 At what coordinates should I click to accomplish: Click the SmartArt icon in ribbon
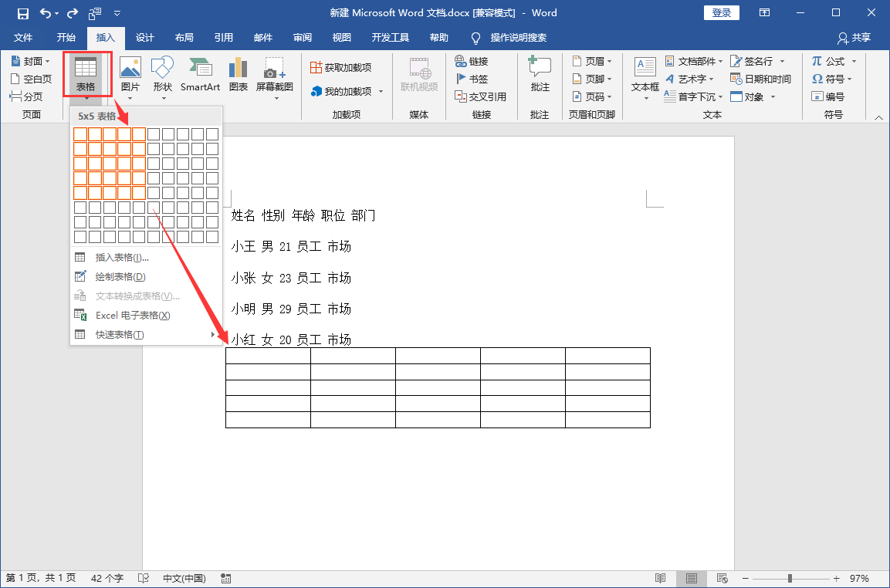(x=200, y=69)
